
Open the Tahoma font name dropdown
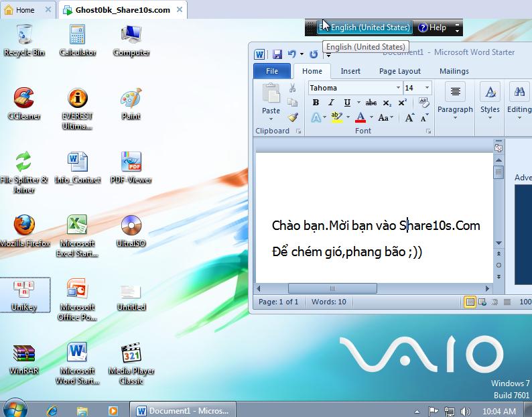[x=398, y=88]
